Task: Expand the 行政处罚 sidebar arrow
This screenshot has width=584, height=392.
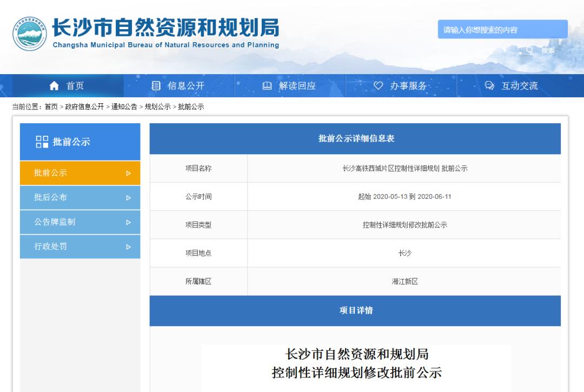Action: [x=128, y=247]
